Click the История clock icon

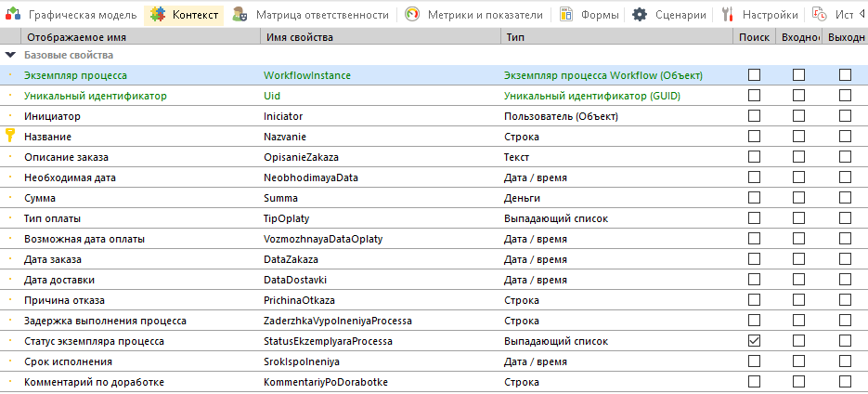click(820, 14)
